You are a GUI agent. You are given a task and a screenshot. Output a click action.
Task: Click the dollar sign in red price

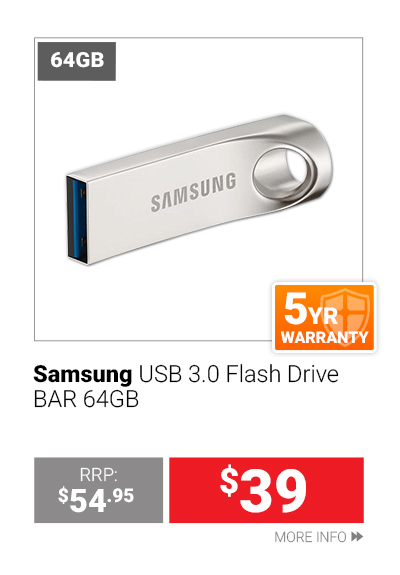point(229,482)
